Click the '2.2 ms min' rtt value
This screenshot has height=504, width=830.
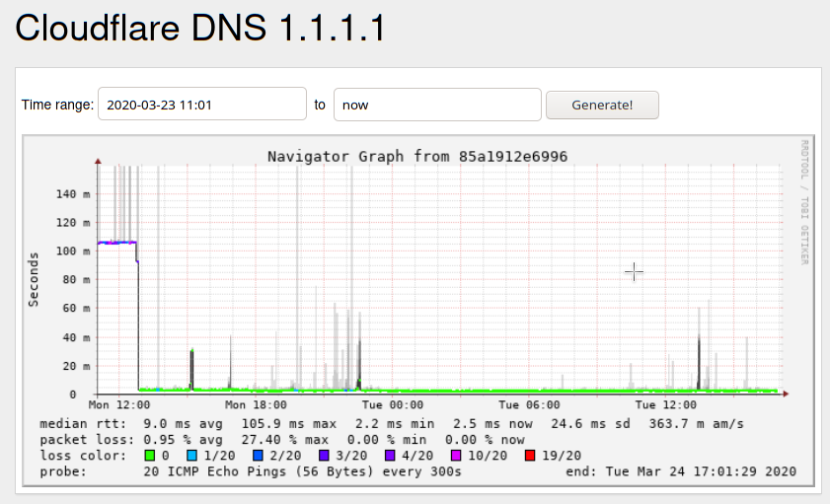(x=395, y=424)
